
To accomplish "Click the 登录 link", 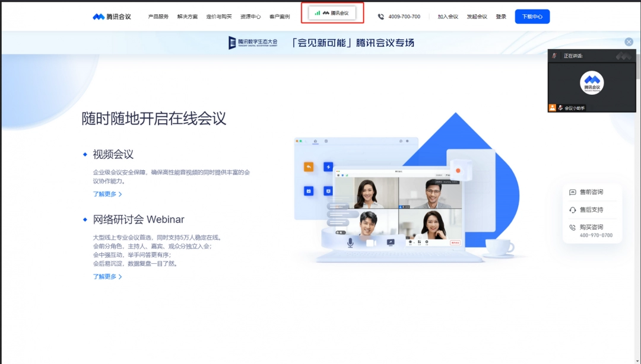I will [501, 17].
